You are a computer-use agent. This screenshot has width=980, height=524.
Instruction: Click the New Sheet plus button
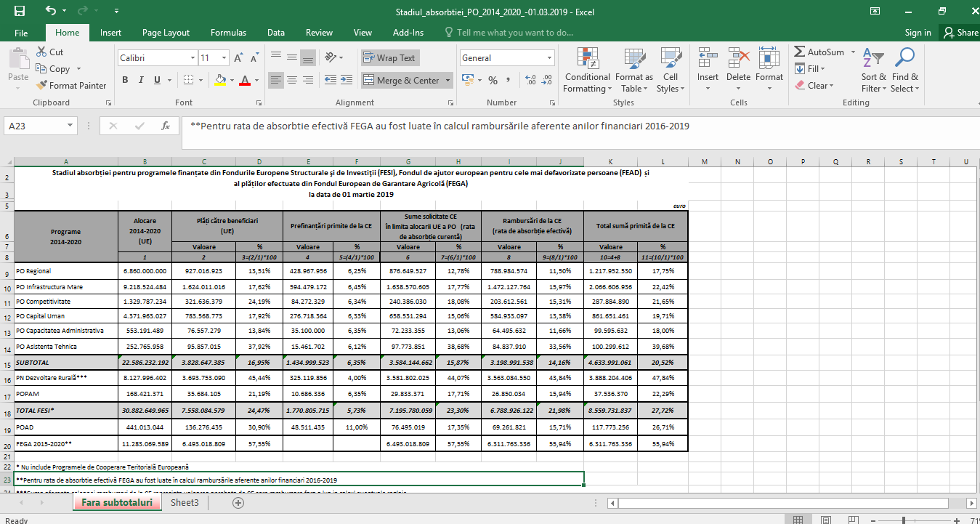(x=238, y=503)
